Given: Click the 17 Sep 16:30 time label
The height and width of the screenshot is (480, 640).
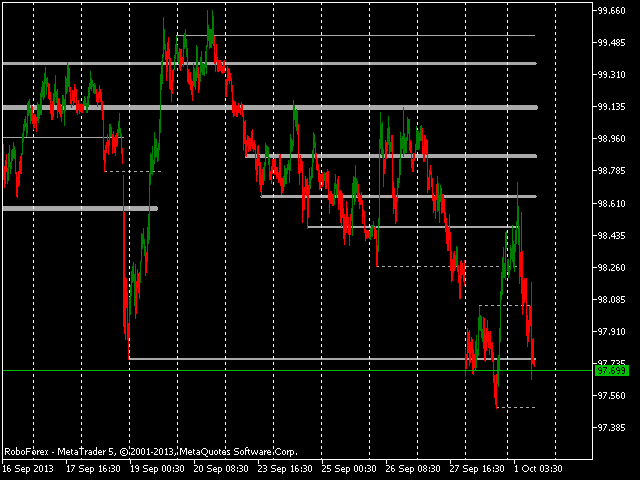Looking at the screenshot, I should 93,469.
